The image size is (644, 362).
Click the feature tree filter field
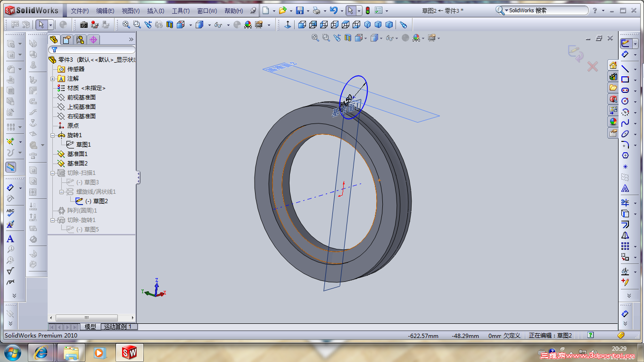coord(92,49)
